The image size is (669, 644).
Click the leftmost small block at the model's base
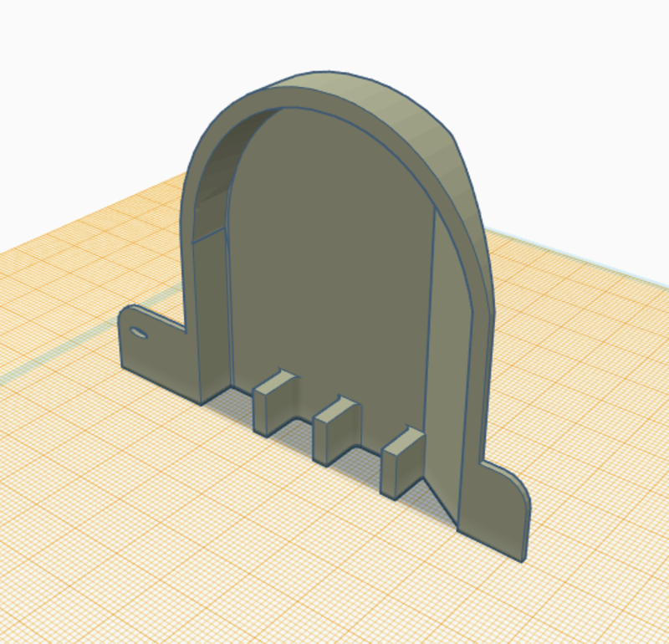[273, 403]
